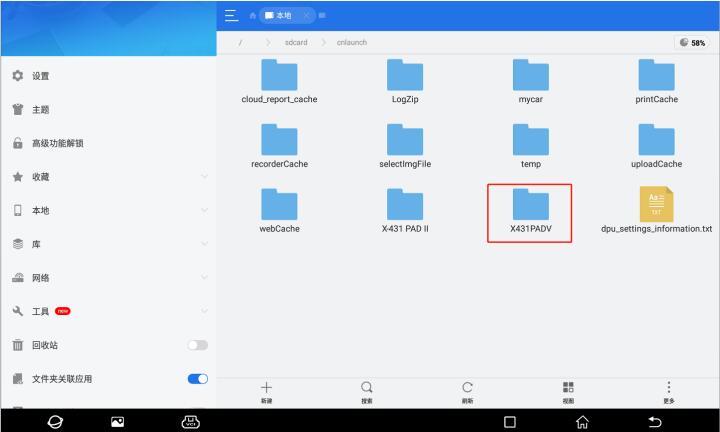Toggle the 文件夹关联应用 switch off
This screenshot has width=720, height=432.
(x=197, y=379)
